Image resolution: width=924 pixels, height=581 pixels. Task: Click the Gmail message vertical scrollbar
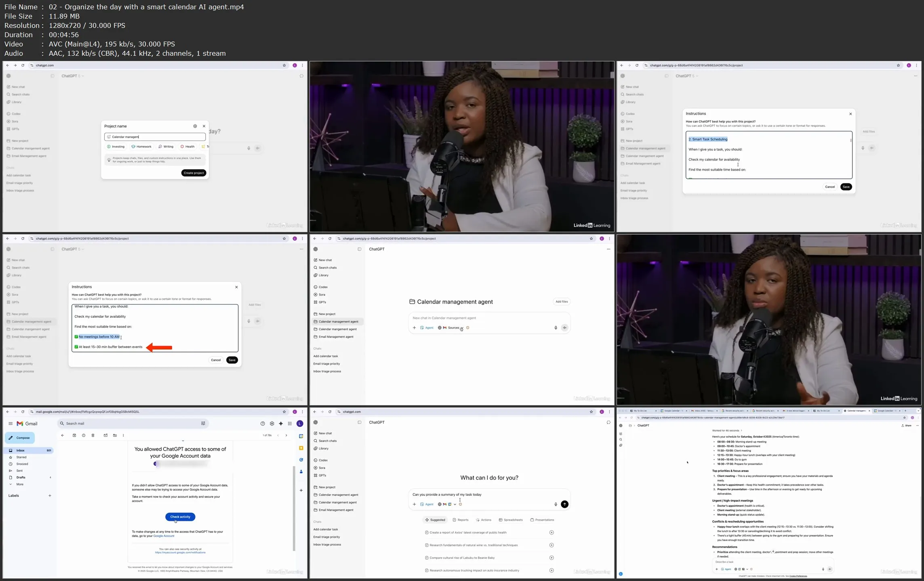point(294,509)
